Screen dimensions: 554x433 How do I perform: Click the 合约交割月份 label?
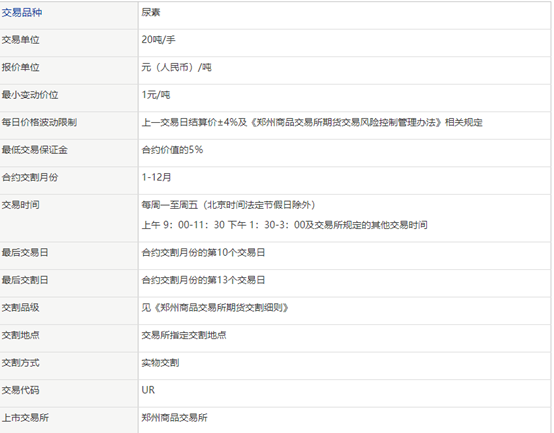point(30,177)
